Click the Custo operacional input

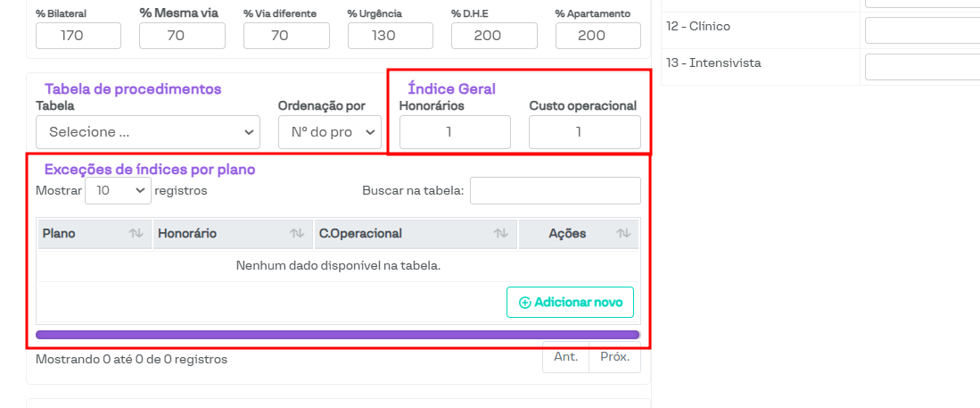tap(584, 132)
